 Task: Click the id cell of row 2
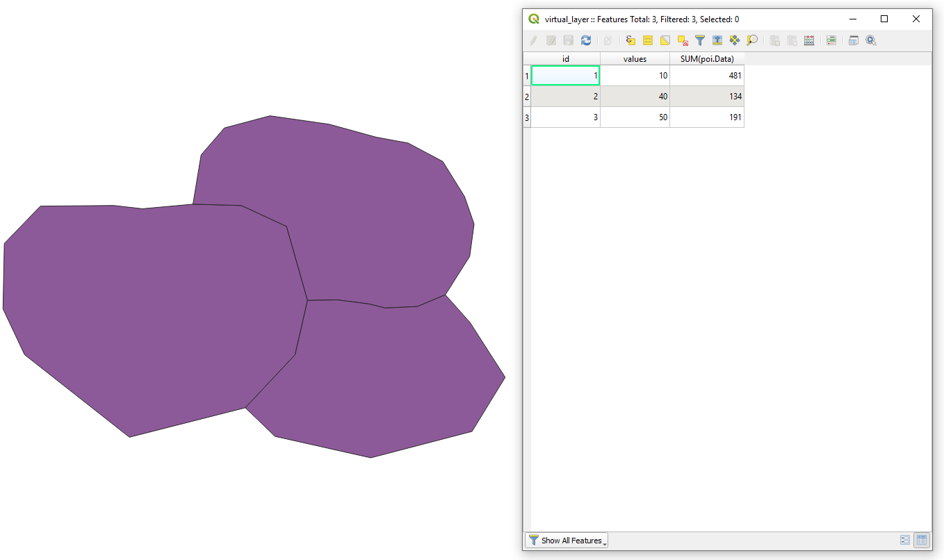point(566,97)
